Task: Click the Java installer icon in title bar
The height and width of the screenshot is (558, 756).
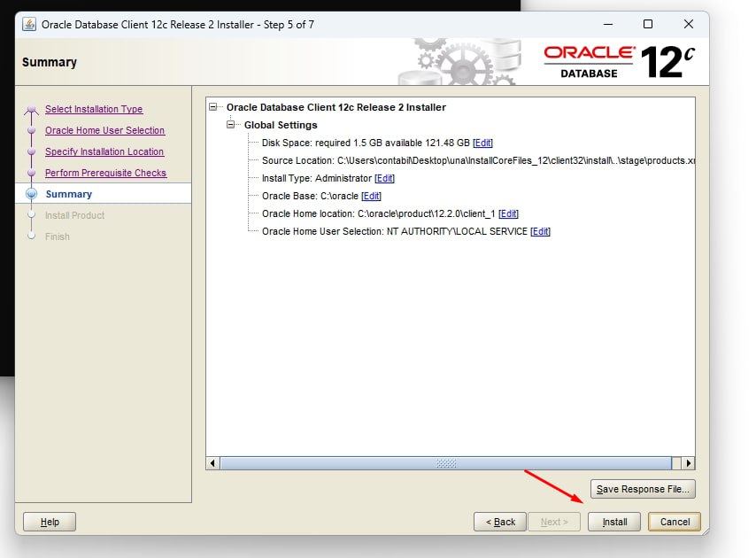Action: (x=29, y=24)
